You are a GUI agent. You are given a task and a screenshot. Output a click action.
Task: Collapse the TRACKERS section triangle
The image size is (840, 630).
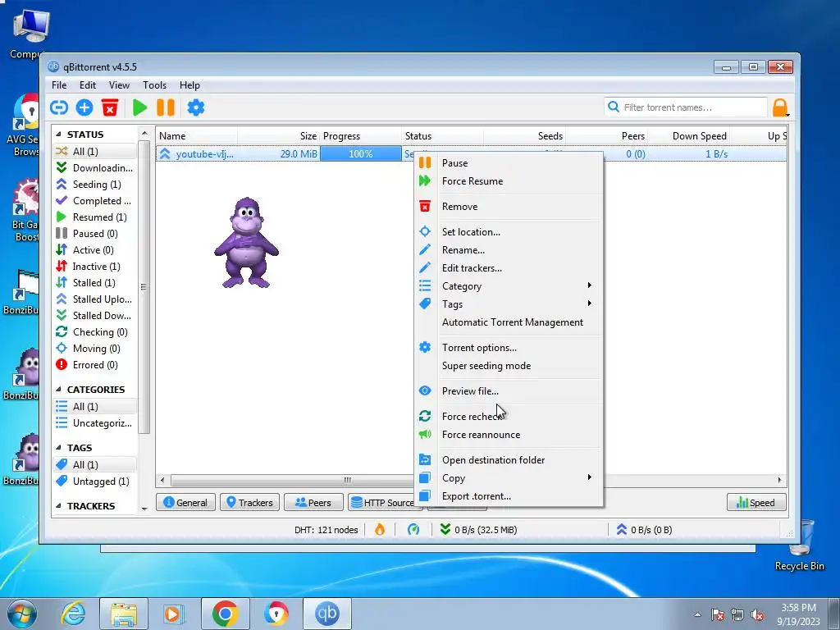(x=58, y=505)
